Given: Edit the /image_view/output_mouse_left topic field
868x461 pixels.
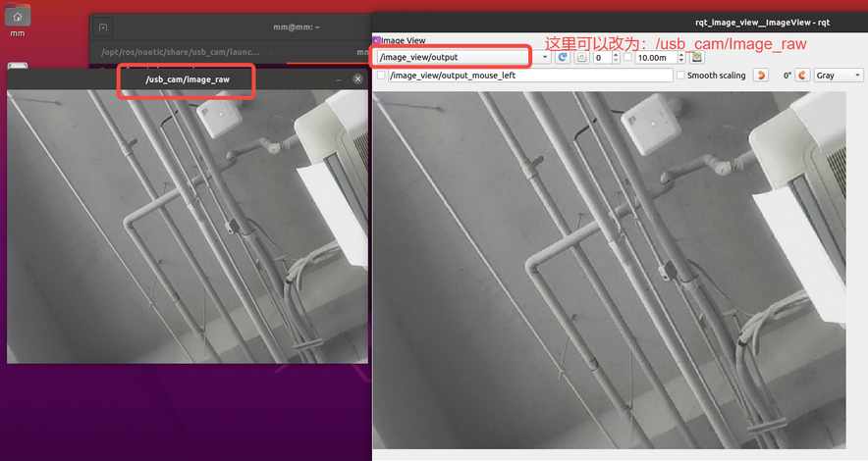Looking at the screenshot, I should pos(530,76).
